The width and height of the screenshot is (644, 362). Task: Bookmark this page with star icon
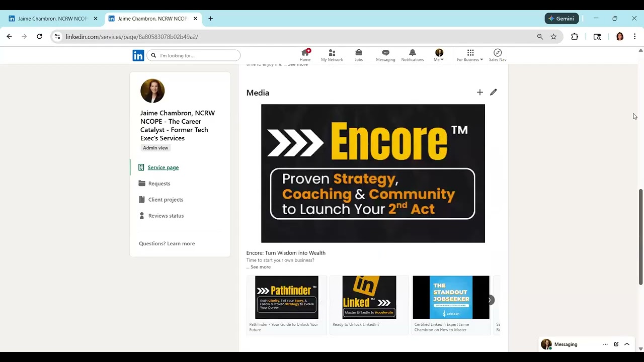coord(553,37)
